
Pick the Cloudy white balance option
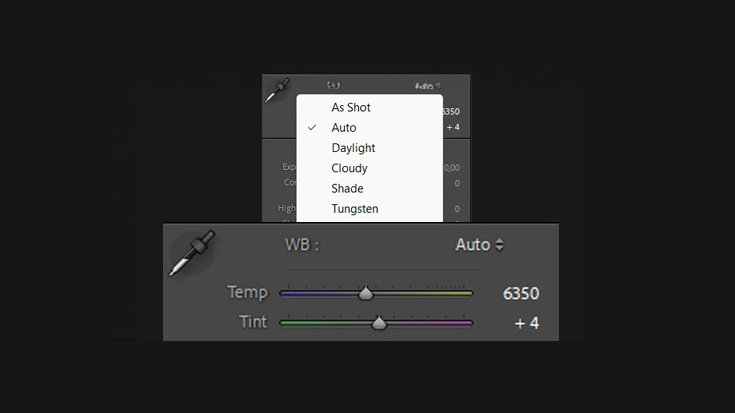click(x=349, y=168)
